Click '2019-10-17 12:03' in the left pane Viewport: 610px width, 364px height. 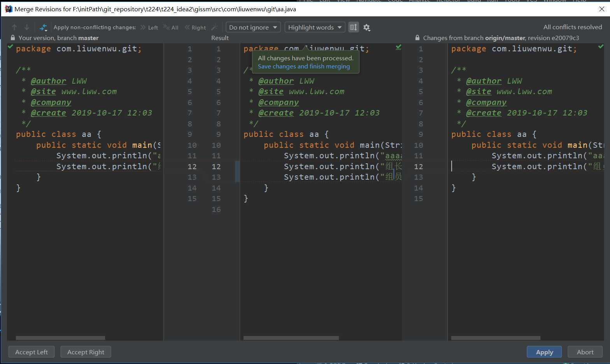point(112,113)
